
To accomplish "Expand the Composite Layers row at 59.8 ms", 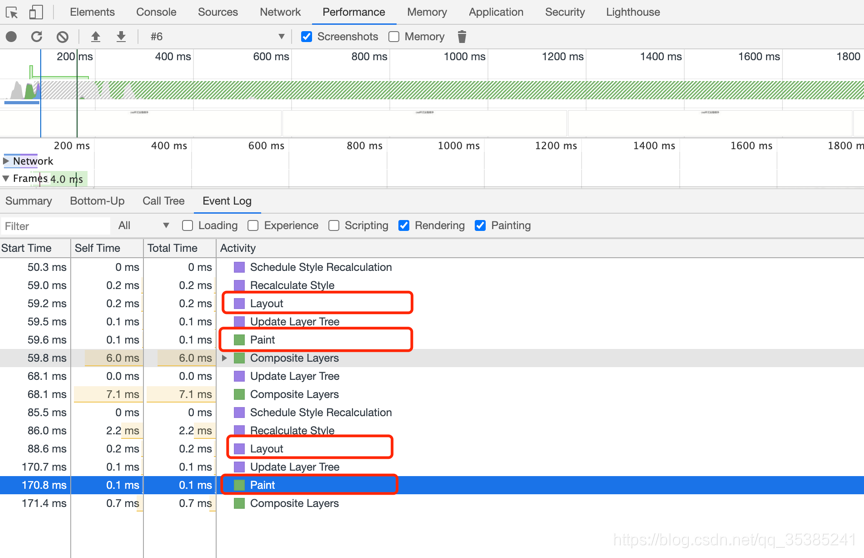I will click(224, 358).
